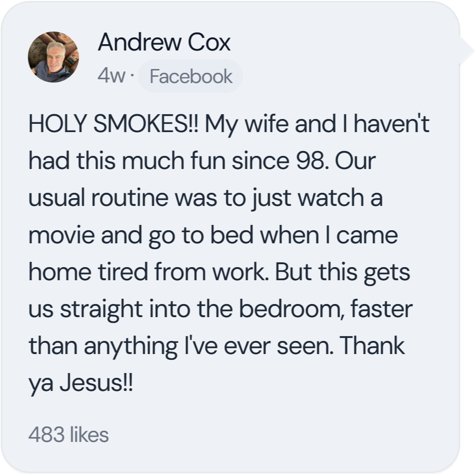The height and width of the screenshot is (474, 476).
Task: Click the word "Thank" ending the seventh line
Action: coord(373,346)
